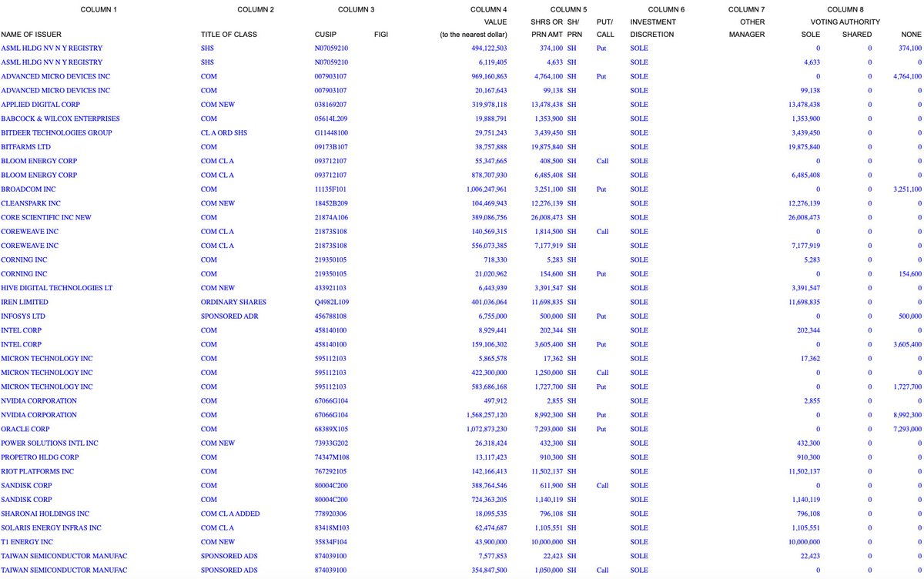Viewport: 924px width, 579px height.
Task: Select the title of class COM CL A ADDED
Action: click(230, 514)
